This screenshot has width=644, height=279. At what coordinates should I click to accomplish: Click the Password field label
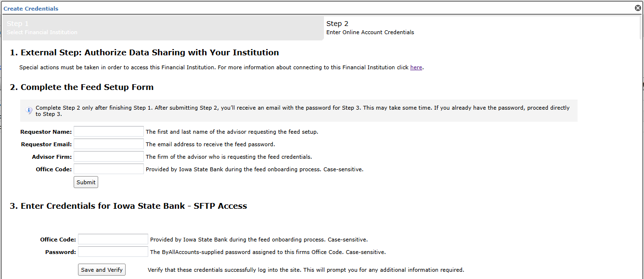[x=61, y=252]
